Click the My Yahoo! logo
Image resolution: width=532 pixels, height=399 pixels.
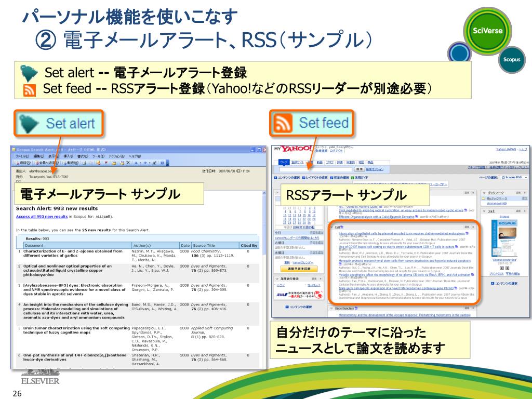[293, 149]
